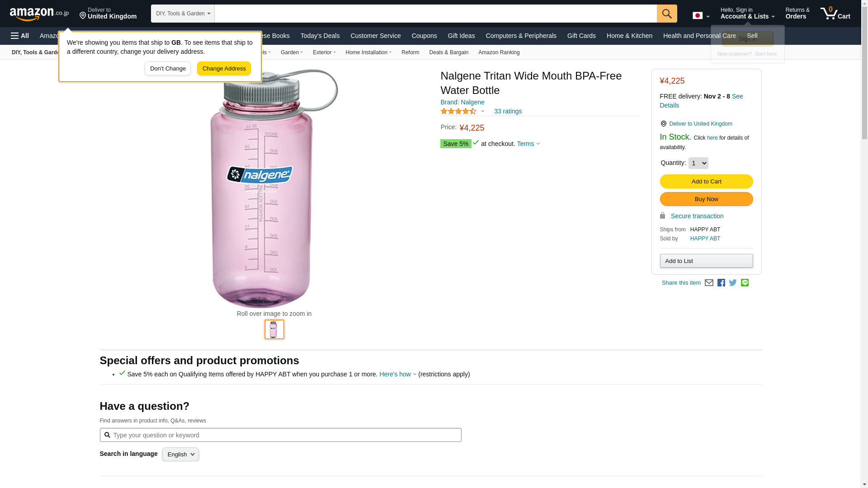The height and width of the screenshot is (488, 868).
Task: Open the Quantity dropdown
Action: [x=698, y=163]
